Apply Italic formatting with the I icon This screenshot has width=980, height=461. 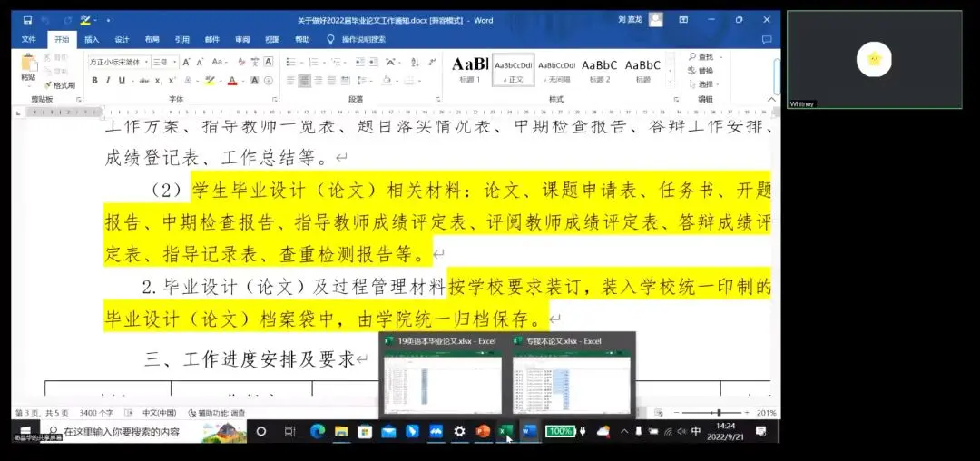tap(107, 81)
